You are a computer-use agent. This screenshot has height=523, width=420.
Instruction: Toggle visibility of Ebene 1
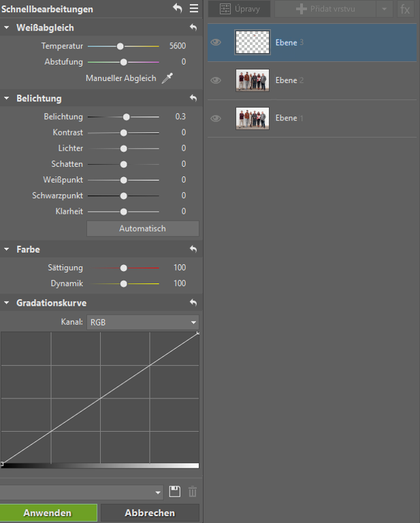point(216,118)
